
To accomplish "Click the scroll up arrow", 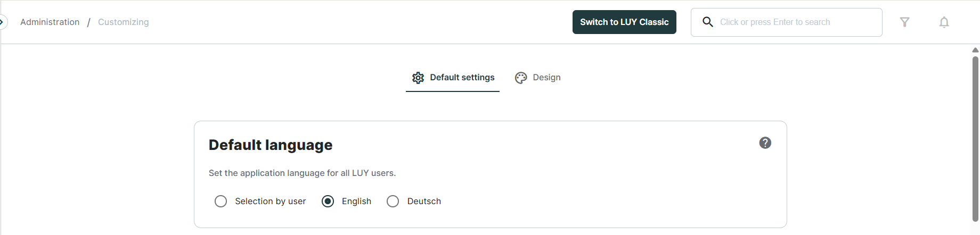I will pyautogui.click(x=975, y=50).
